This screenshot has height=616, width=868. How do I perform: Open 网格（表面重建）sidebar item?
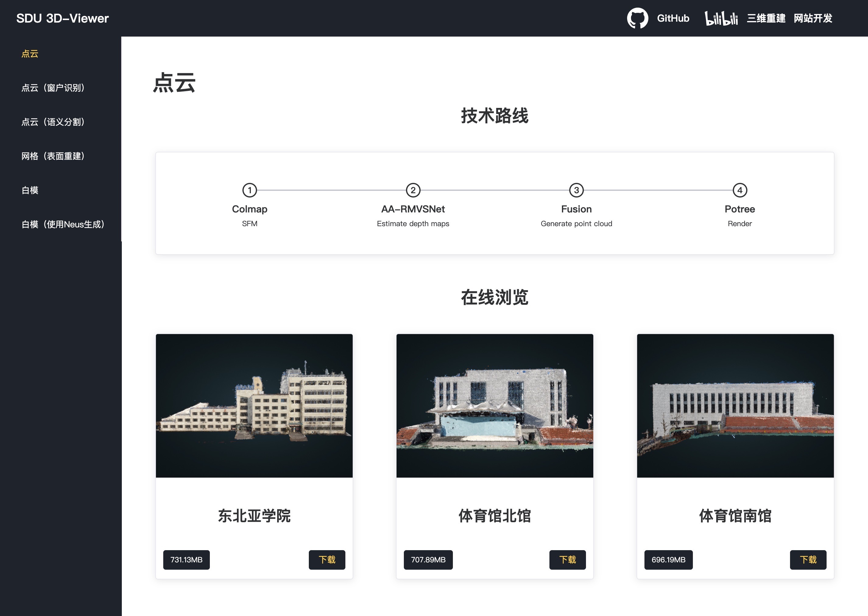(53, 156)
